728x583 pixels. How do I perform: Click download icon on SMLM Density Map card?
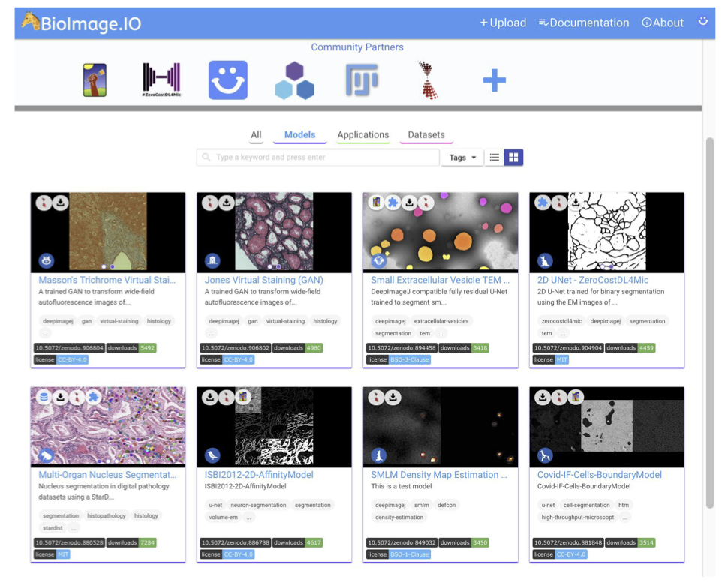pyautogui.click(x=393, y=398)
